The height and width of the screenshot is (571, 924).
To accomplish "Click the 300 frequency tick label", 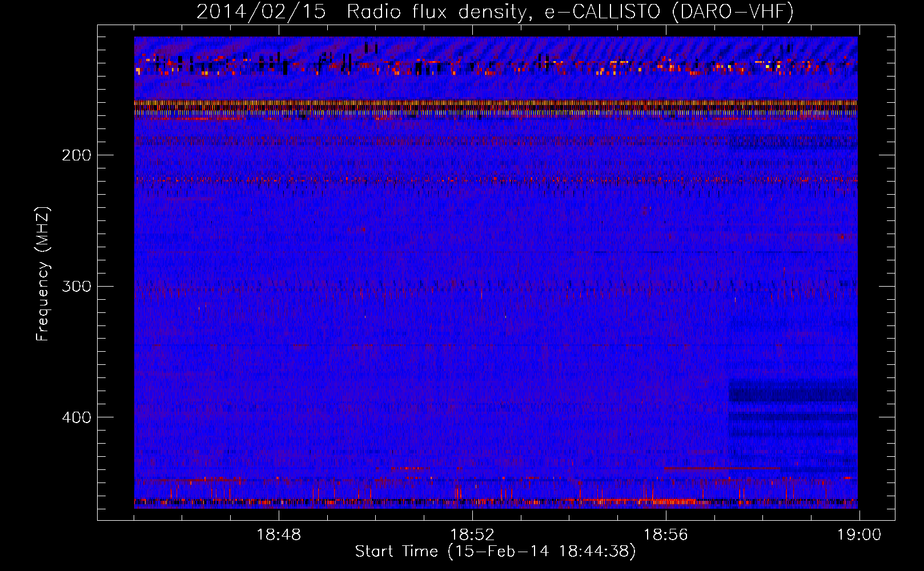I will pos(77,286).
